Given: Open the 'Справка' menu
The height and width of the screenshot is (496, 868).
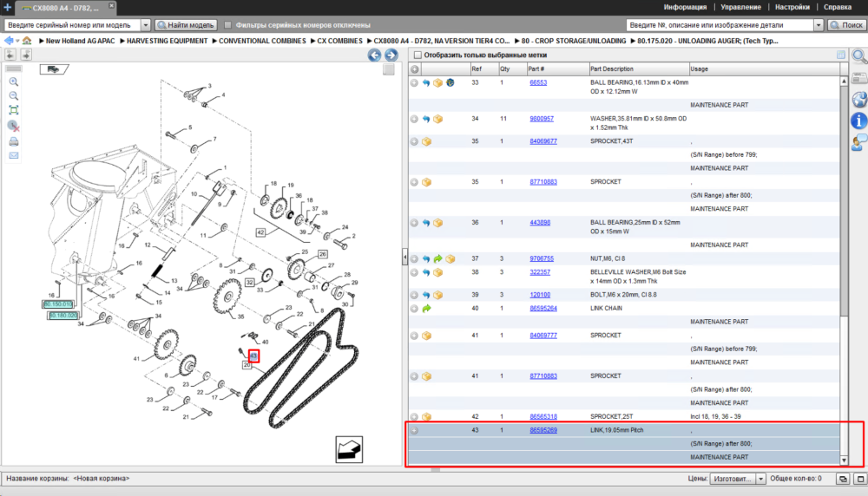Looking at the screenshot, I should tap(838, 7).
